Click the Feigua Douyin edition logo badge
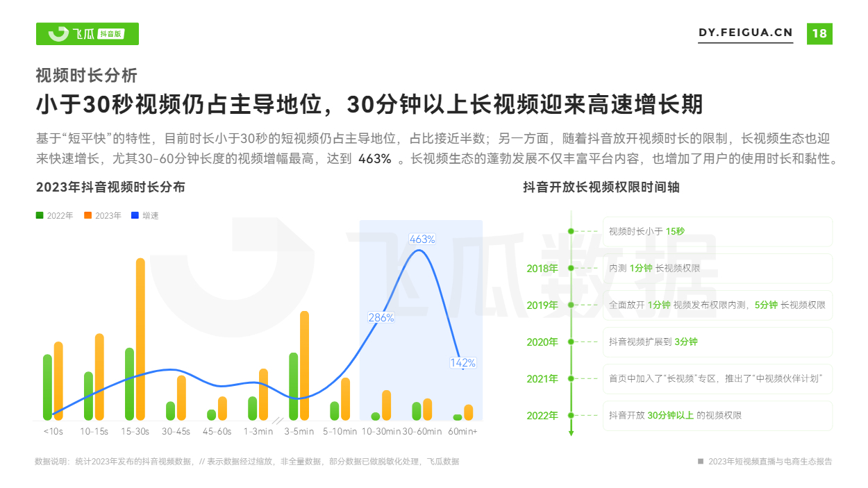Screen dimensions: 868x488 coord(87,33)
